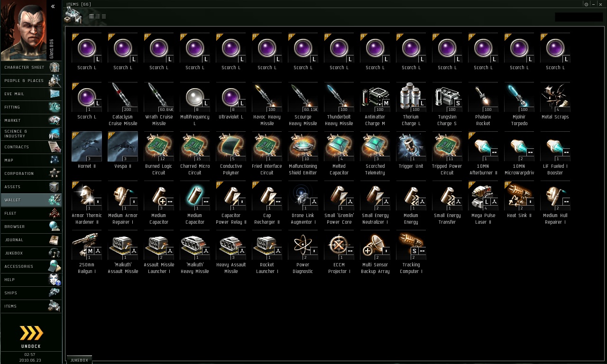This screenshot has width=607, height=364.
Task: Select Malfunctioning Shield Emitter salvage
Action: point(303,154)
